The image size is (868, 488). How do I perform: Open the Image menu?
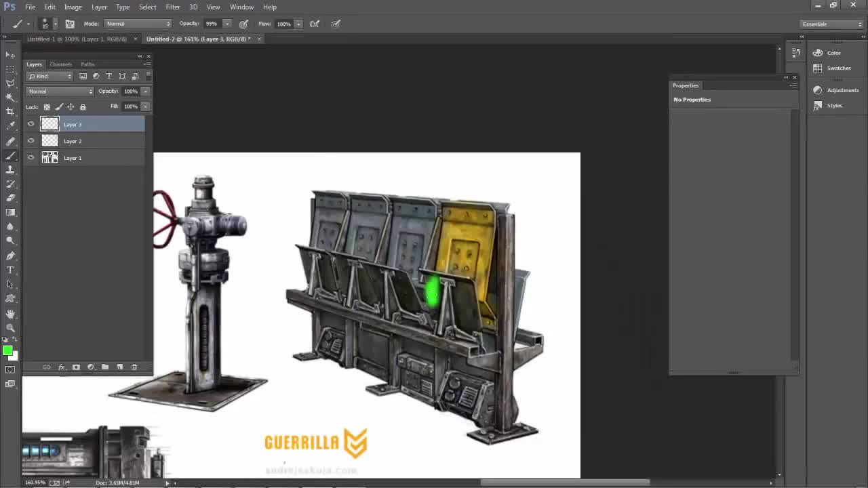click(x=73, y=7)
